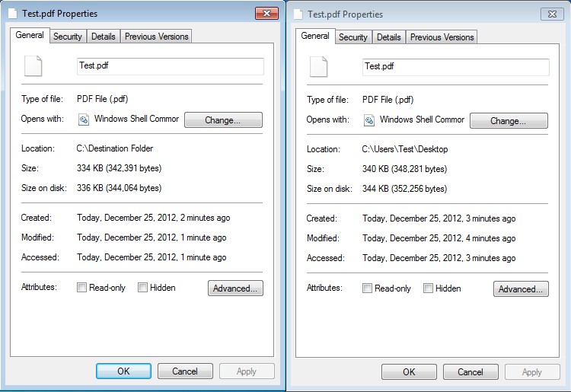
Task: Click Windows Shell icon in left window
Action: [84, 120]
